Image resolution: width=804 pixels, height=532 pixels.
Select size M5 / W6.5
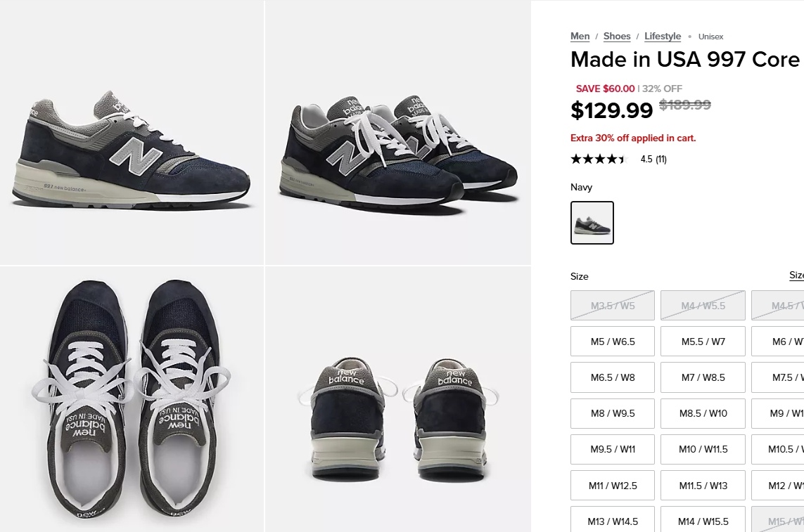point(613,342)
